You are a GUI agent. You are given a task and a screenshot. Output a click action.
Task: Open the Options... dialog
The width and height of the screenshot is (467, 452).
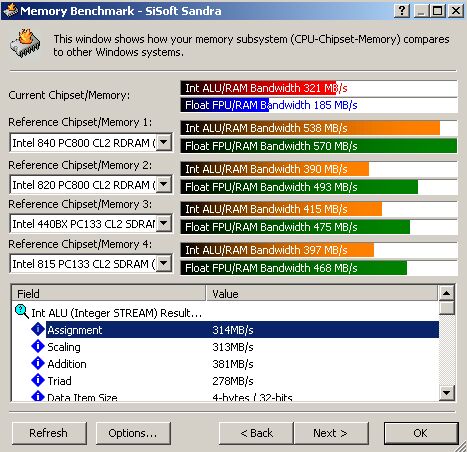pos(133,433)
